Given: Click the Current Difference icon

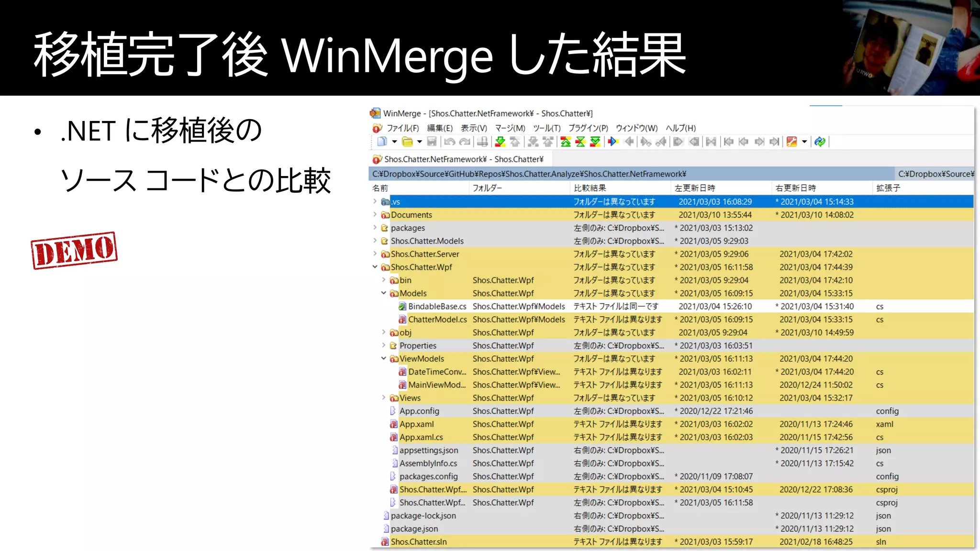Looking at the screenshot, I should click(x=580, y=142).
